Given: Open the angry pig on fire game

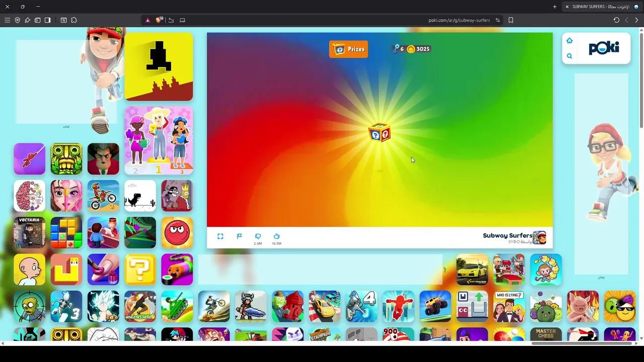Looking at the screenshot, I should tap(583, 306).
